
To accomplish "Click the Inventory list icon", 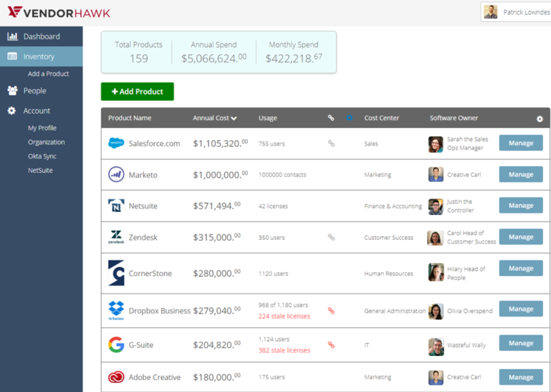I will tap(12, 56).
